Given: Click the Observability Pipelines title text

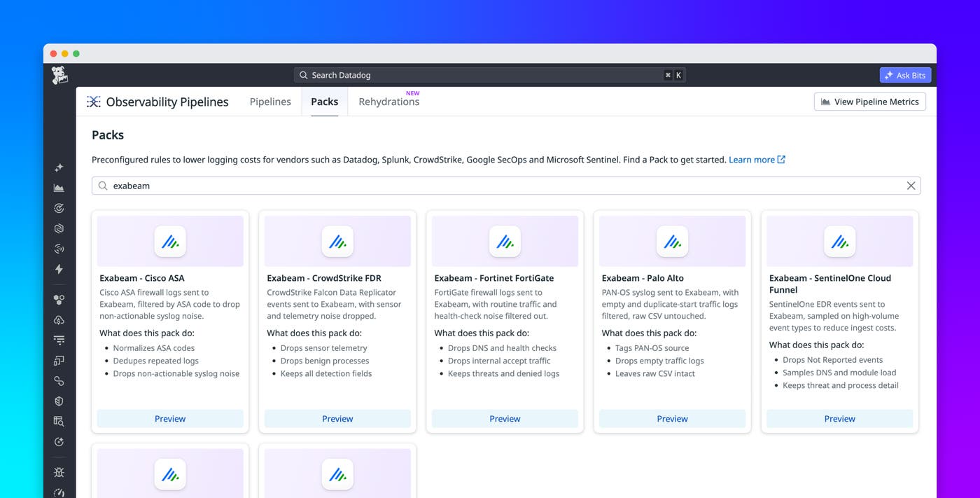Looking at the screenshot, I should [167, 102].
